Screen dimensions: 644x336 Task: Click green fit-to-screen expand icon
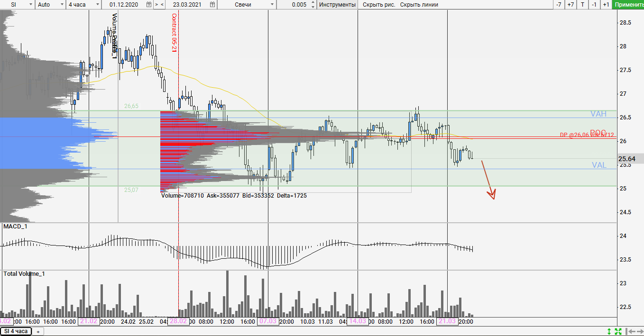(618, 331)
